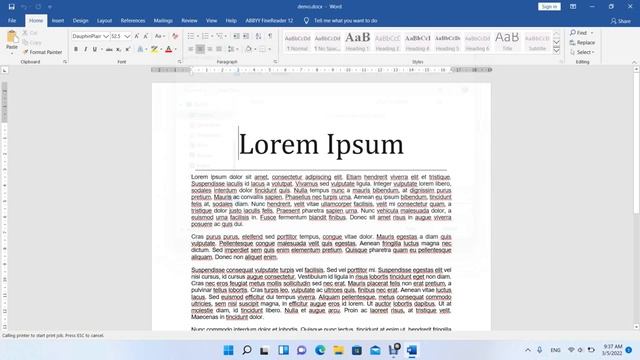Apply red font color

click(x=169, y=49)
